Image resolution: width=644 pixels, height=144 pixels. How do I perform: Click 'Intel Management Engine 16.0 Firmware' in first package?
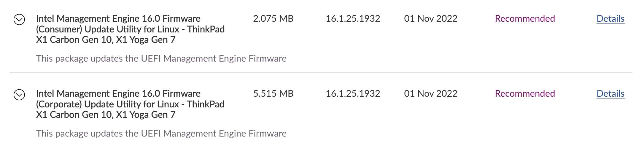click(x=118, y=19)
